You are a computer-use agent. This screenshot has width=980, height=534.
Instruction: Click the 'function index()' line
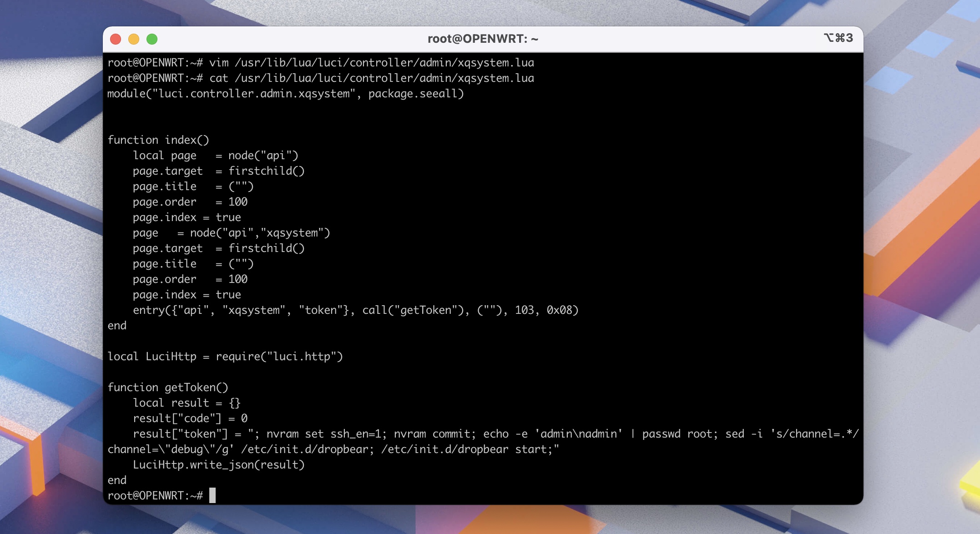coord(158,140)
